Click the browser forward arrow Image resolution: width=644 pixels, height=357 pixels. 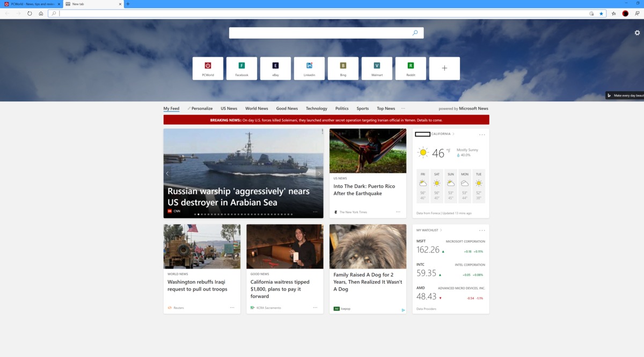click(x=18, y=13)
